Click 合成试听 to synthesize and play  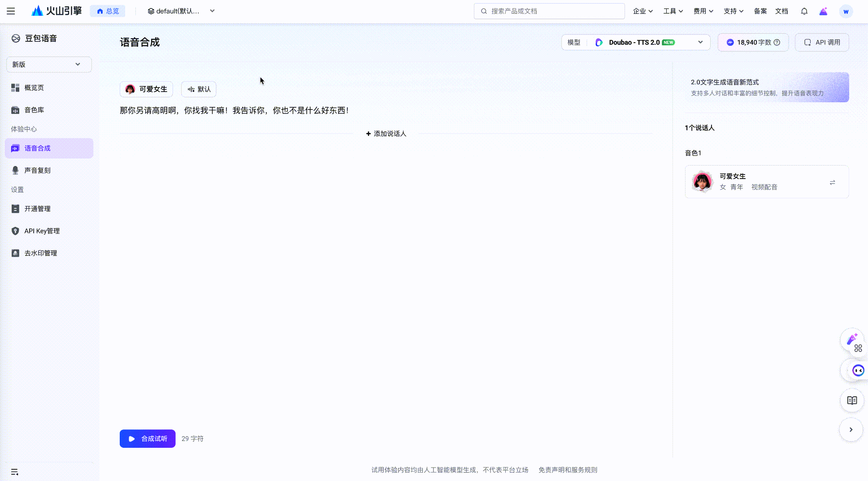tap(148, 439)
